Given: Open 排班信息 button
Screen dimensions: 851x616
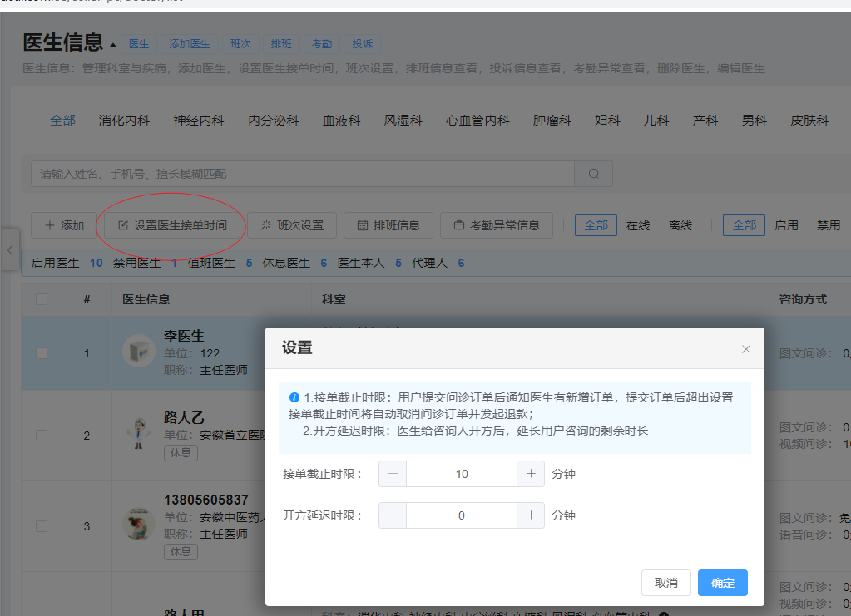Looking at the screenshot, I should click(388, 225).
